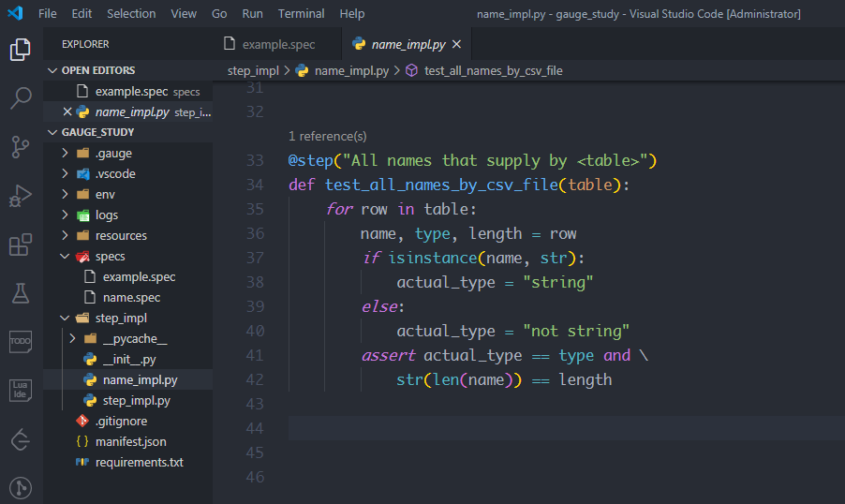Open __init__.py in the file tree

[x=129, y=359]
